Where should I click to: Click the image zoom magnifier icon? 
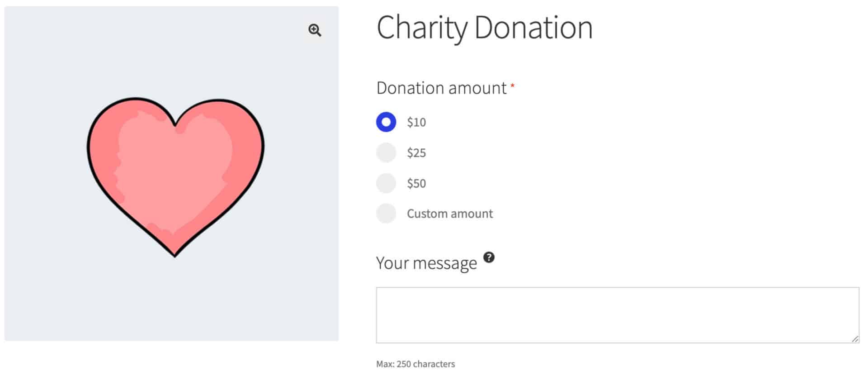(315, 30)
